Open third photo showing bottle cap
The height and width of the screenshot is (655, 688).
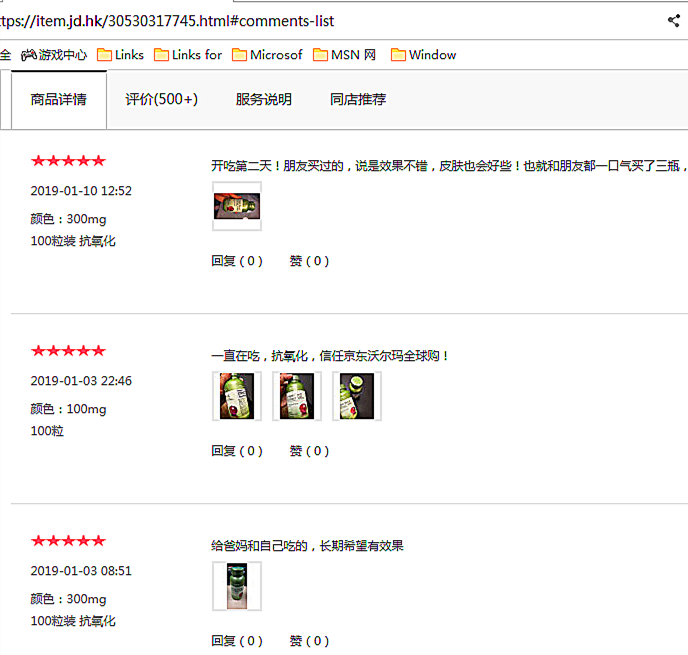(x=357, y=396)
